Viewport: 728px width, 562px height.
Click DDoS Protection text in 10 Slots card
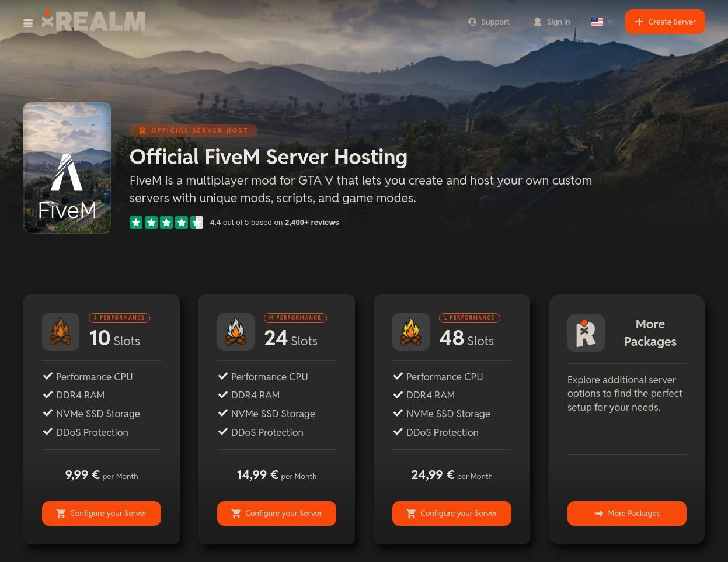tap(92, 432)
